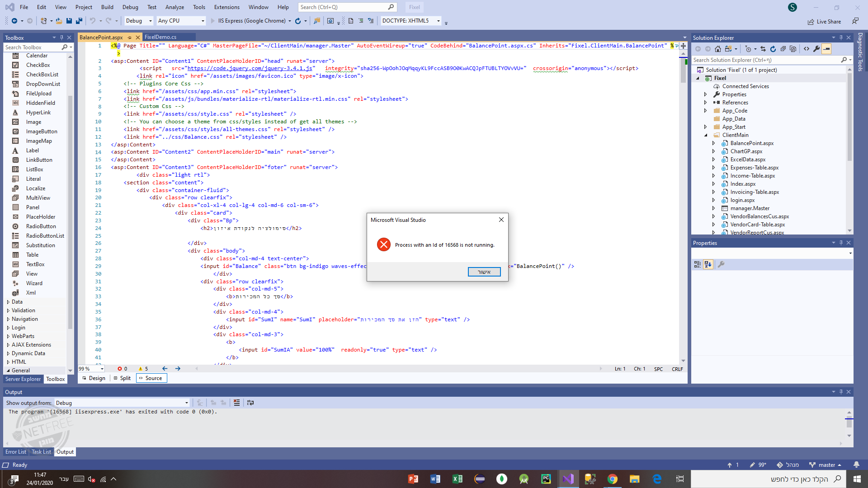The width and height of the screenshot is (868, 488).
Task: Collapse the ClientMain folder
Action: click(x=706, y=135)
